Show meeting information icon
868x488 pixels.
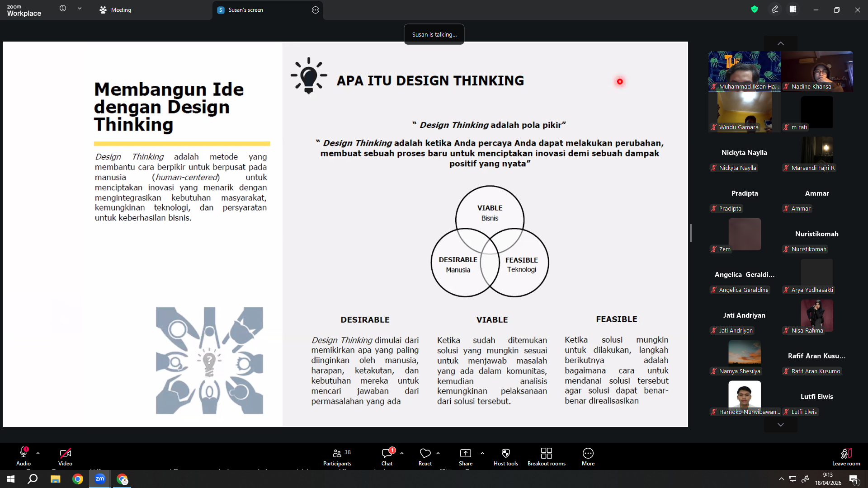63,8
